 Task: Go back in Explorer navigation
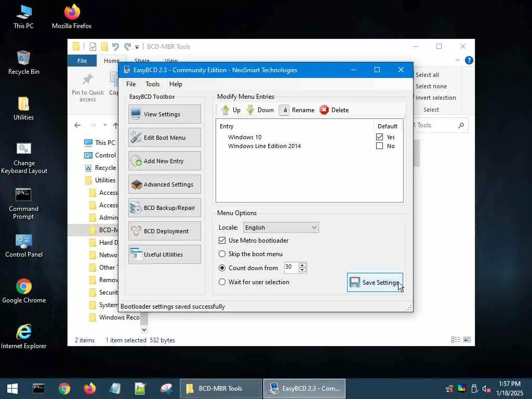point(77,125)
